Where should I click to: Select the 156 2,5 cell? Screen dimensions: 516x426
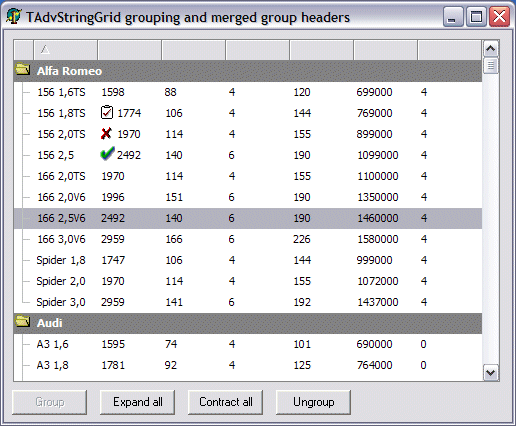pyautogui.click(x=56, y=155)
